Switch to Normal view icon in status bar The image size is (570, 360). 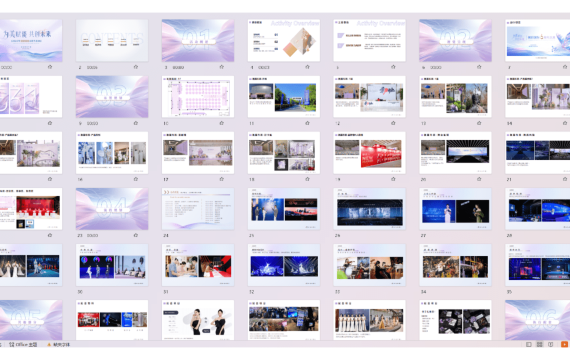point(529,344)
